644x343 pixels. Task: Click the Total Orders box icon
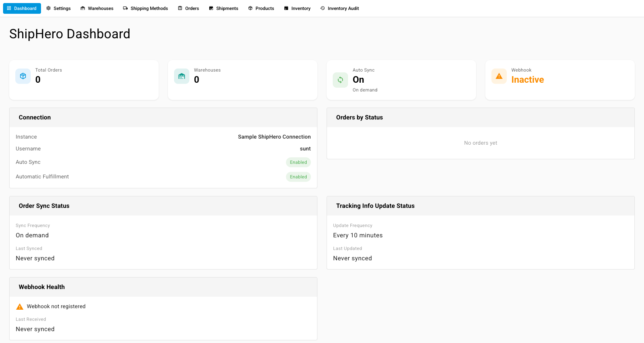tap(23, 76)
